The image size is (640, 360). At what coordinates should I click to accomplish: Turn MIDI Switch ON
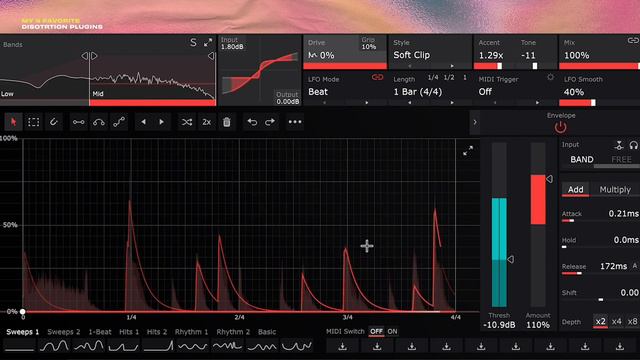(392, 331)
